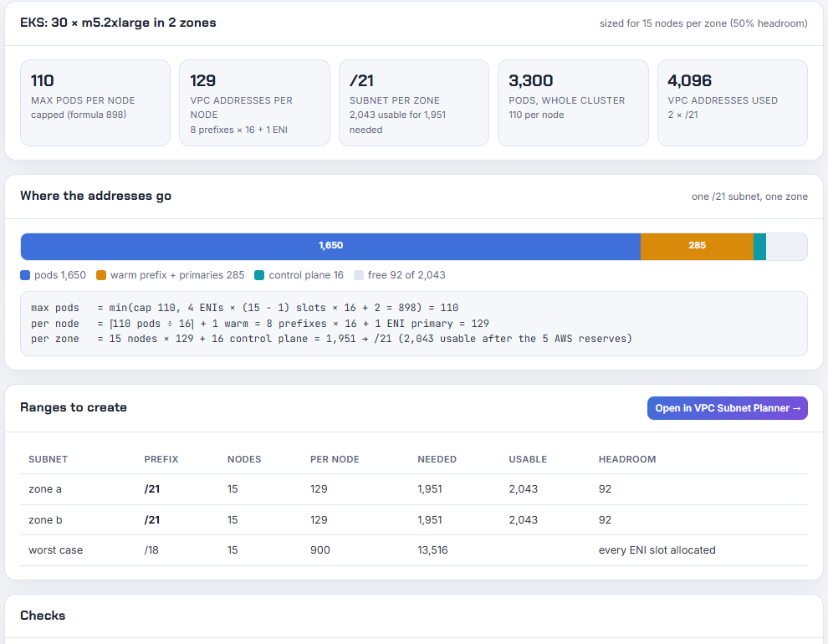Image resolution: width=828 pixels, height=644 pixels.
Task: Click '8 prefixes × 16 + 1 ENI' text
Action: click(x=238, y=130)
